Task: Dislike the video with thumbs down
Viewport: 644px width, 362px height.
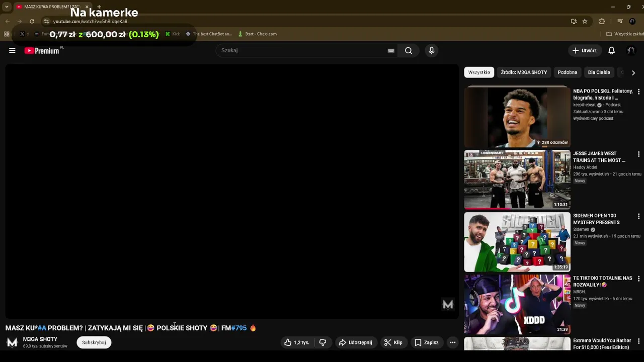Action: 323,342
